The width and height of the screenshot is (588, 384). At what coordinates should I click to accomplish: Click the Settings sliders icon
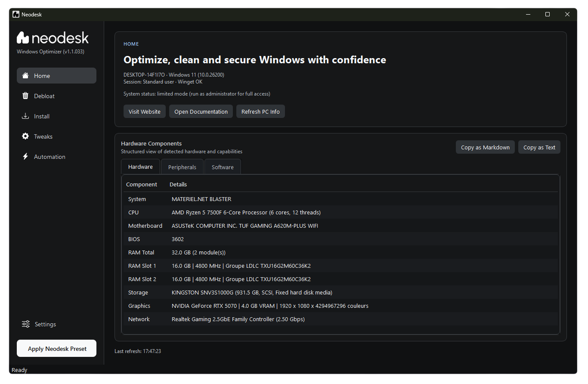[x=26, y=324]
